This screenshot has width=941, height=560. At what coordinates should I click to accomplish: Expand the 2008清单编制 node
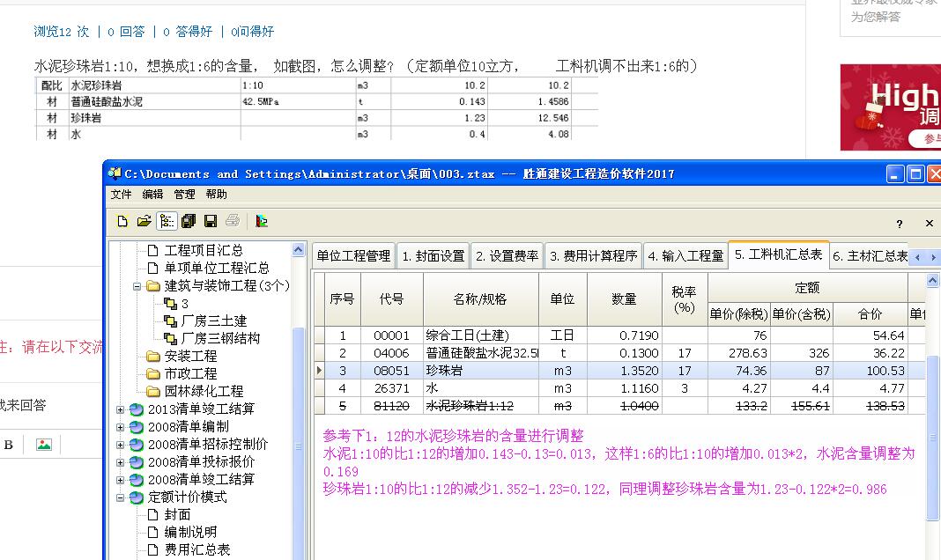click(x=120, y=428)
